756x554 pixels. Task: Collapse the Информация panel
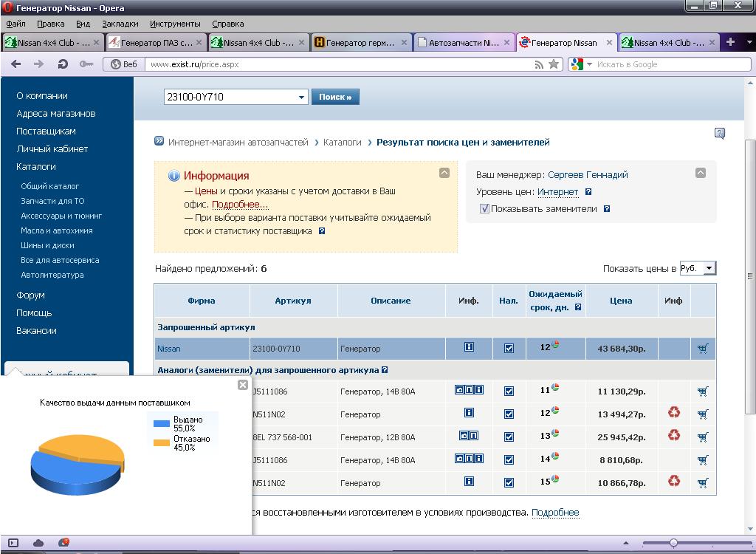[444, 172]
